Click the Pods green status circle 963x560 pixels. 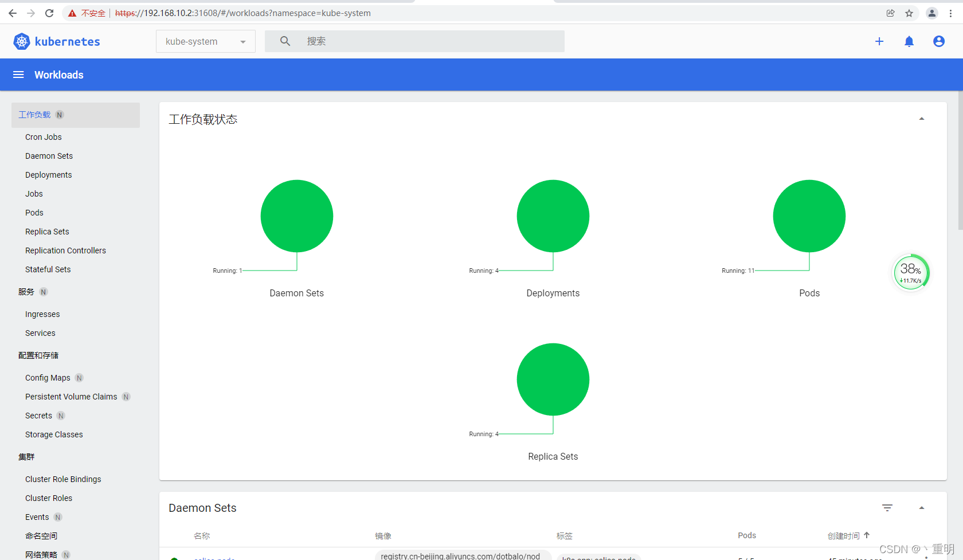pyautogui.click(x=809, y=216)
